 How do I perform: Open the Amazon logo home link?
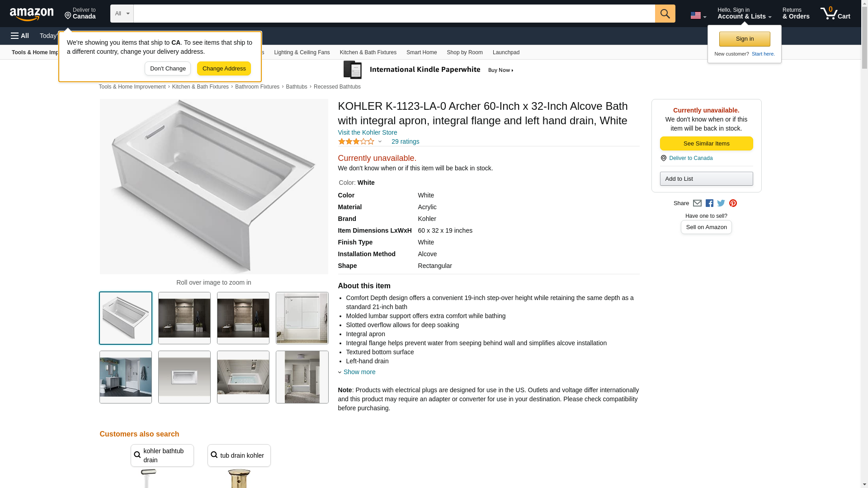pyautogui.click(x=32, y=14)
